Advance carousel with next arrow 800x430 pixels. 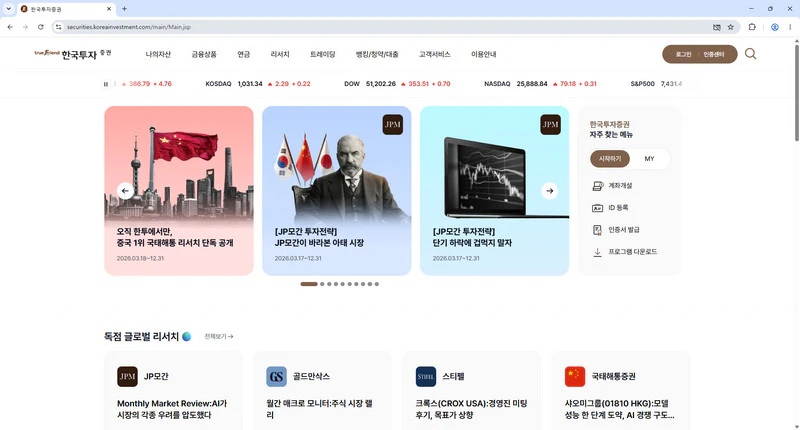point(549,191)
